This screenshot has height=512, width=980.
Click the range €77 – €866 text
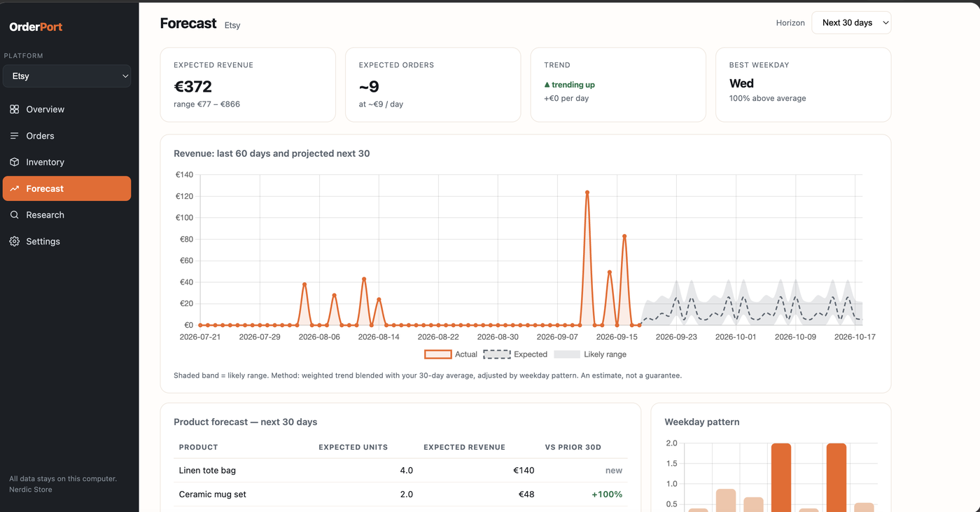(206, 104)
